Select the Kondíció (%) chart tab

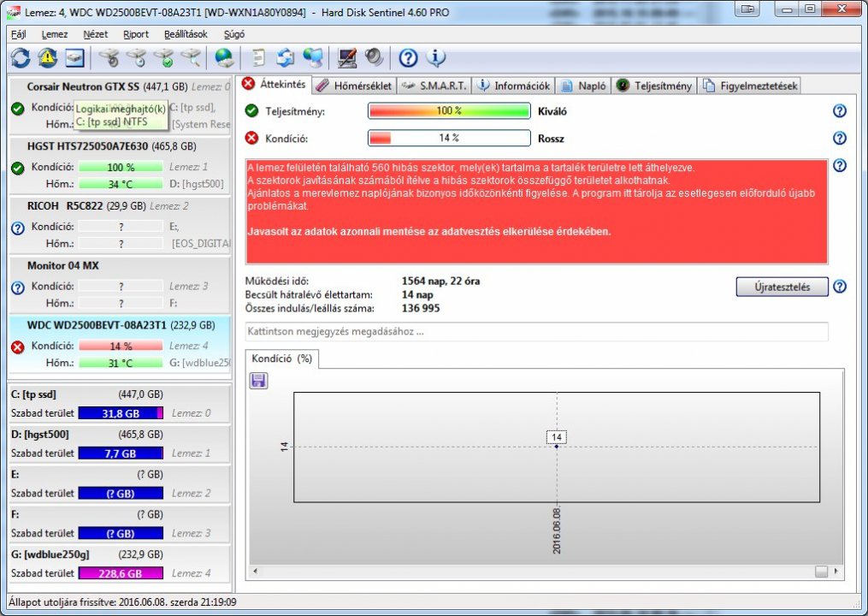click(x=281, y=358)
